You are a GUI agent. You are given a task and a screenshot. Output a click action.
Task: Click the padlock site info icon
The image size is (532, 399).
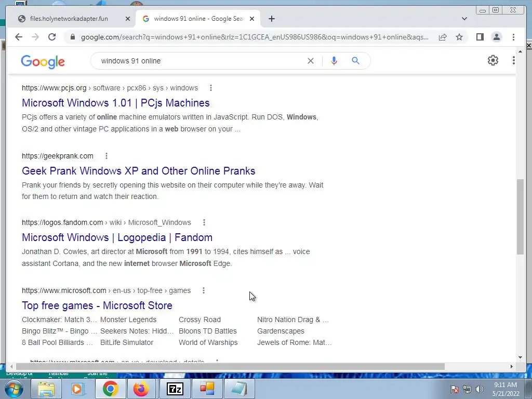click(x=72, y=37)
